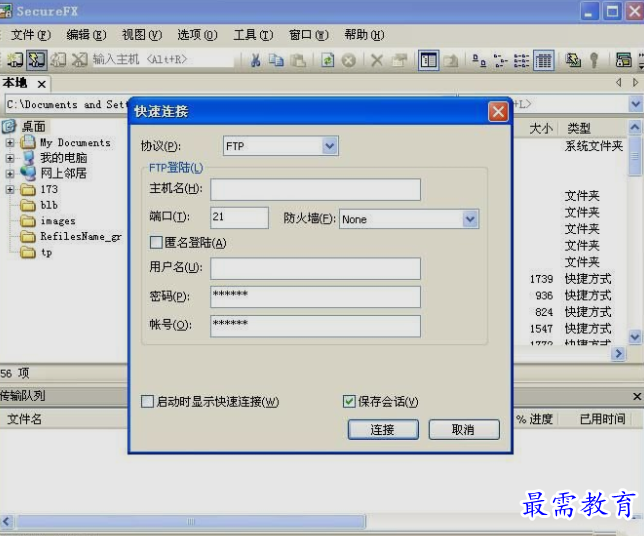Open the 选项 menu
Viewport: 644px width, 536px height.
click(x=198, y=35)
